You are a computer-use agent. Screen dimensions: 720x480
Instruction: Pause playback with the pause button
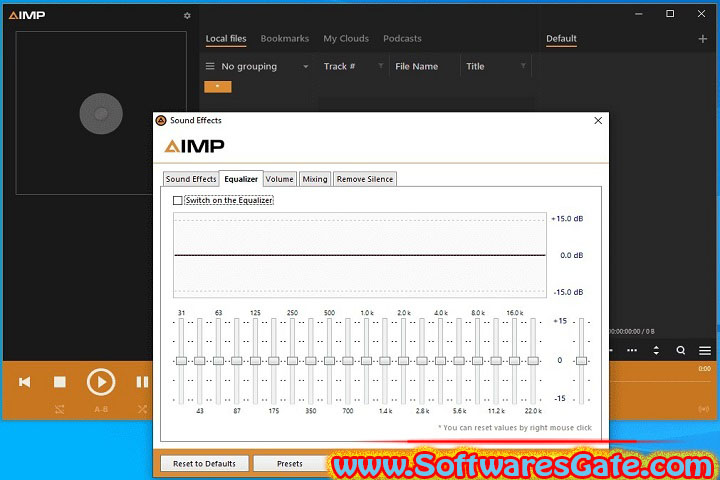tap(142, 382)
